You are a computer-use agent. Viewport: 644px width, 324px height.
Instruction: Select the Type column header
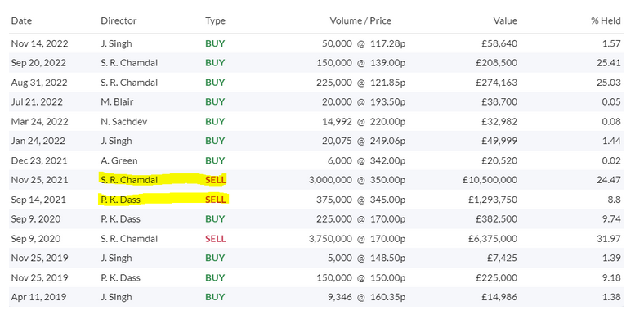pyautogui.click(x=215, y=21)
